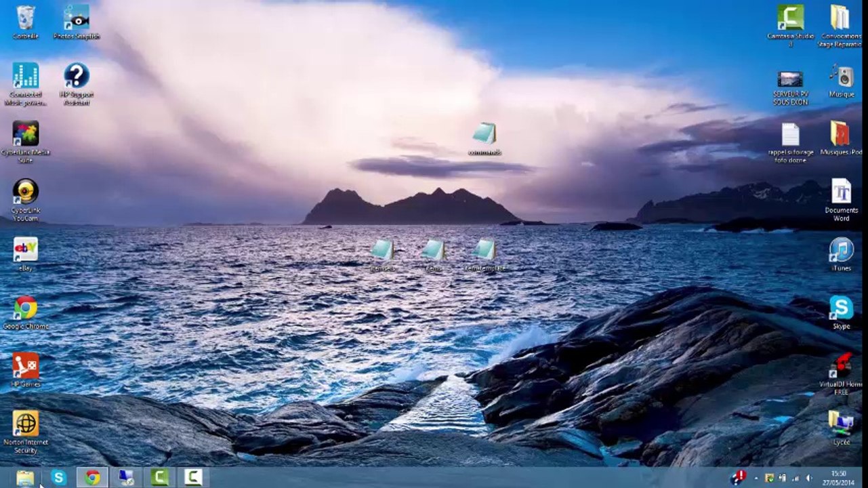Click the green Camtasia Studio taskbar icon
The image size is (868, 488).
coord(160,478)
